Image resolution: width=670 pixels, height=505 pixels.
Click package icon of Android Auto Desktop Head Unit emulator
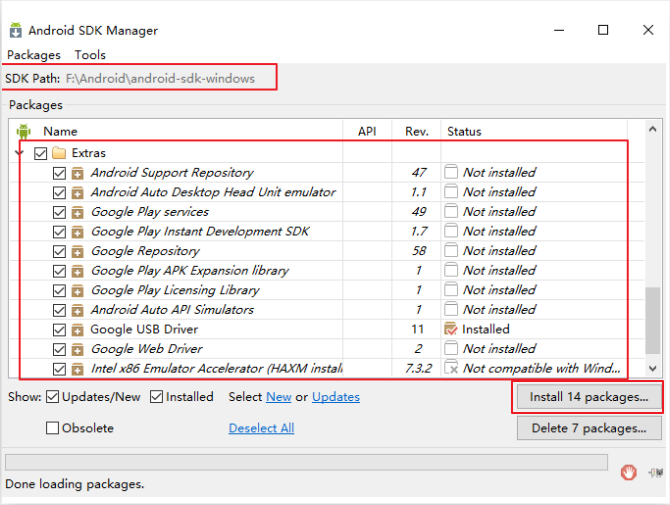pyautogui.click(x=77, y=193)
